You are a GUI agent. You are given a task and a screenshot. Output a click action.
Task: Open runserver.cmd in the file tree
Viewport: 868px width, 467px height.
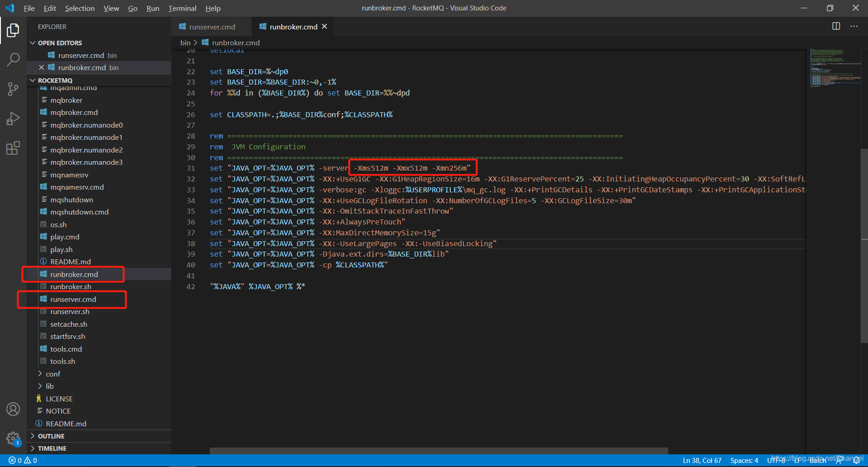pyautogui.click(x=99, y=299)
